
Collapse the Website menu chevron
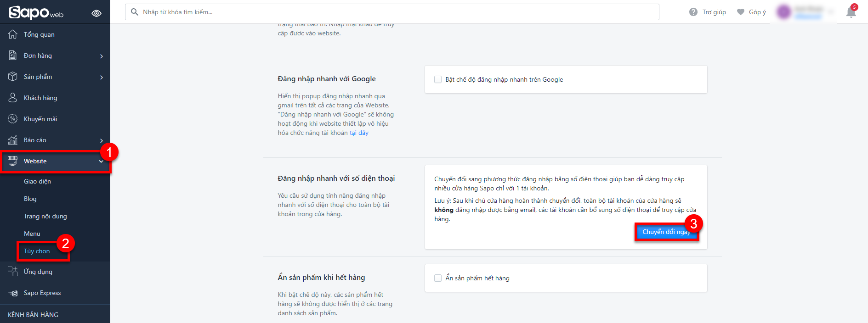pyautogui.click(x=101, y=161)
